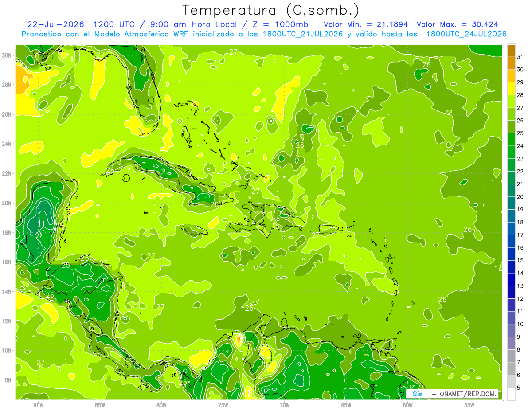Click the 31 value on the color scale
This screenshot has width=532, height=411.
point(520,57)
